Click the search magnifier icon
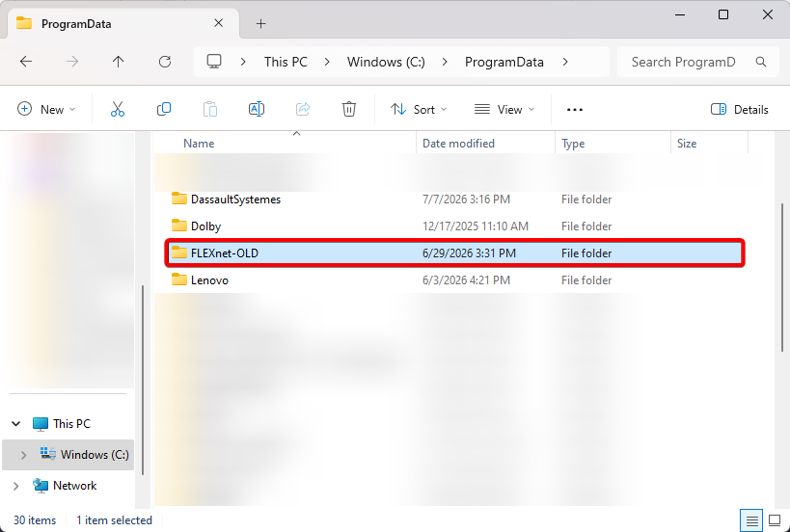The width and height of the screenshot is (790, 532). click(761, 62)
